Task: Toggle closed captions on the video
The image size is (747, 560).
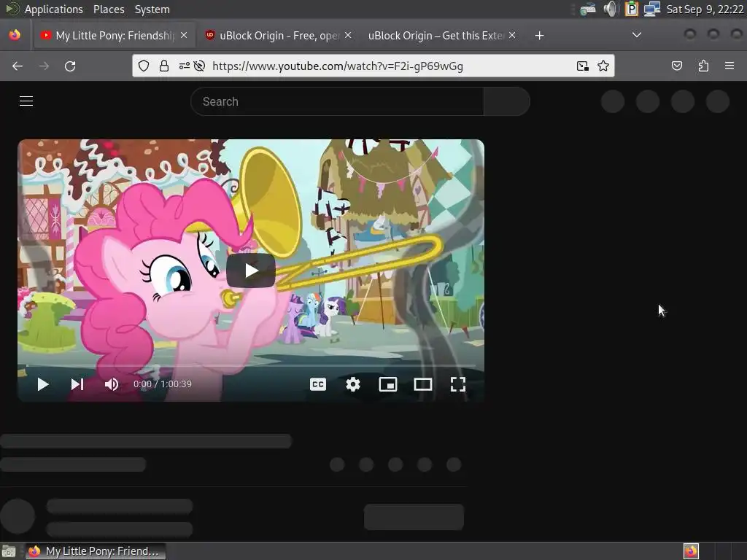Action: [318, 384]
